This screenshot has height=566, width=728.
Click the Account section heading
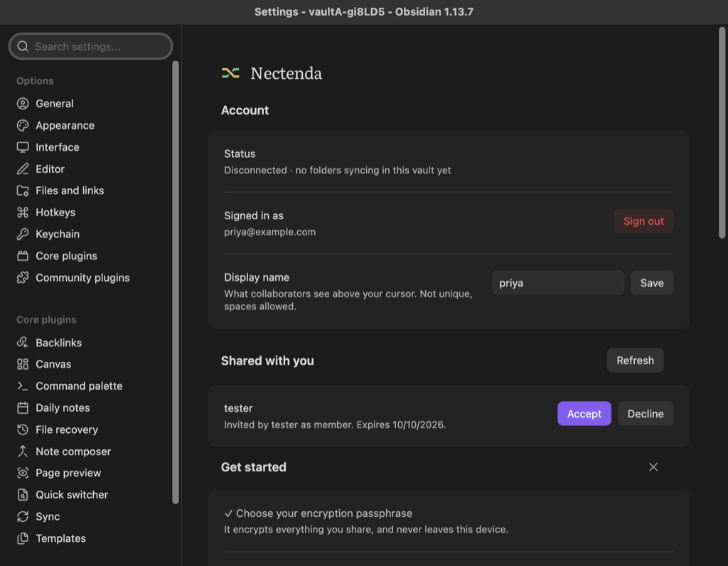pyautogui.click(x=245, y=110)
